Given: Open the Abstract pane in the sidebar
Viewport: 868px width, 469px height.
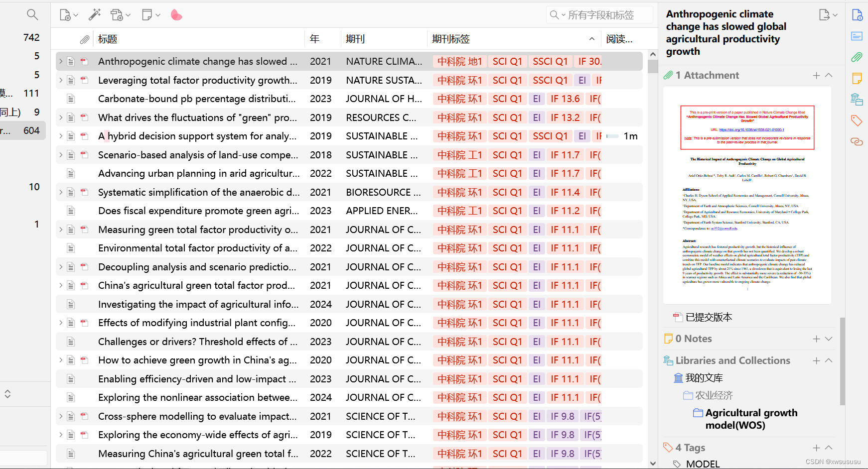Looking at the screenshot, I should (x=858, y=36).
